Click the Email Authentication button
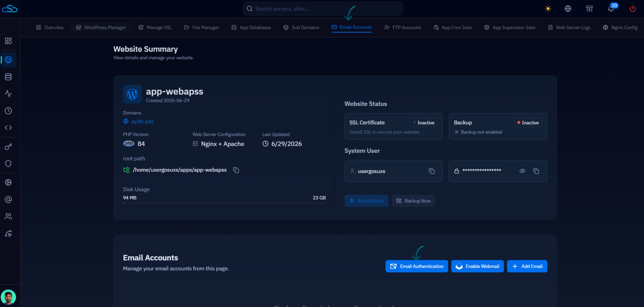Image resolution: width=644 pixels, height=307 pixels. click(417, 266)
